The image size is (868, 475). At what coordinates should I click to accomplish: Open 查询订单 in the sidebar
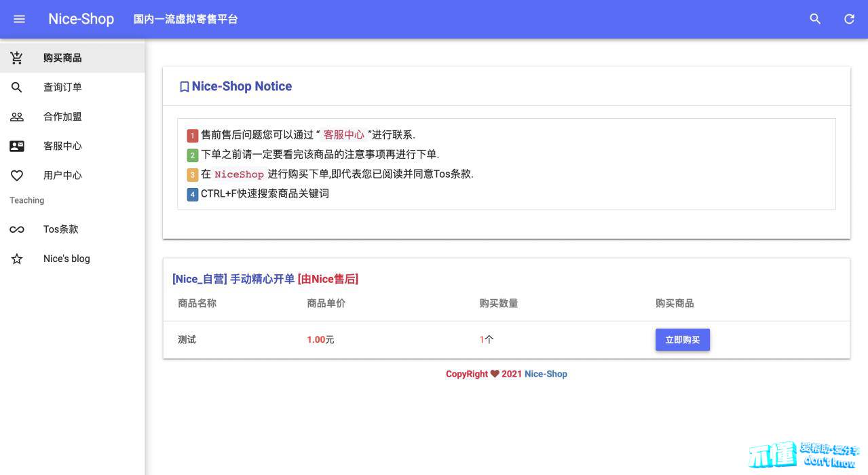click(62, 87)
